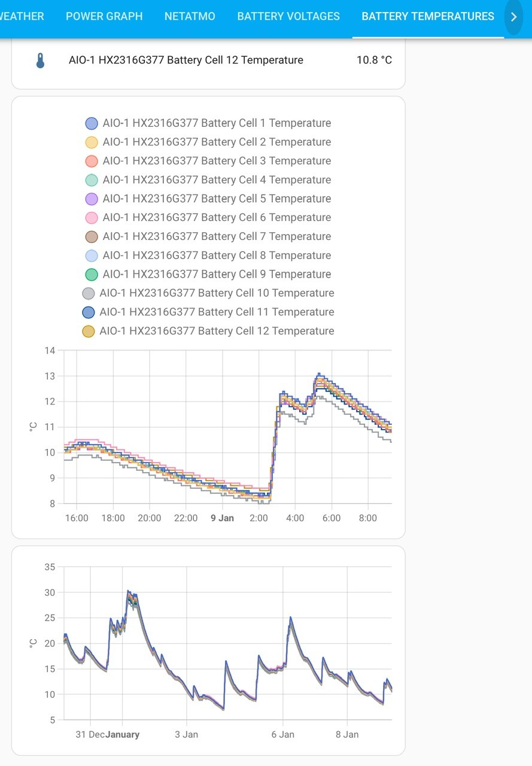Switch to the Netatmo tab
This screenshot has height=766, width=532.
(190, 17)
